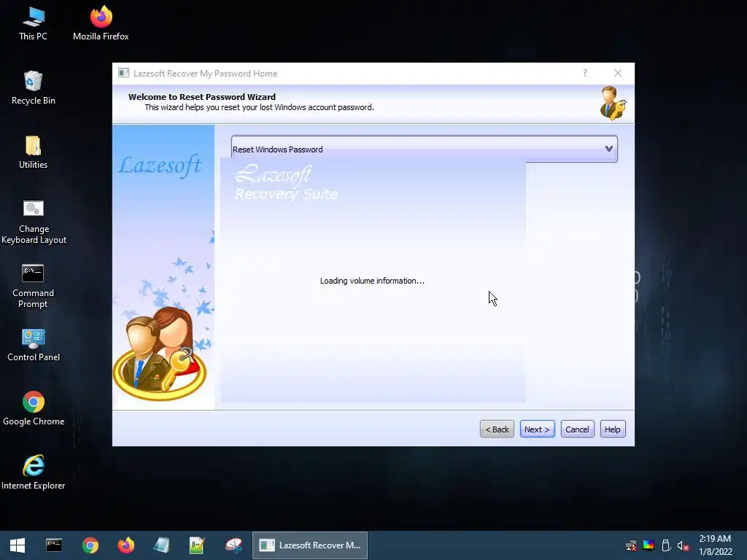Click Chrome icon in taskbar

(90, 545)
